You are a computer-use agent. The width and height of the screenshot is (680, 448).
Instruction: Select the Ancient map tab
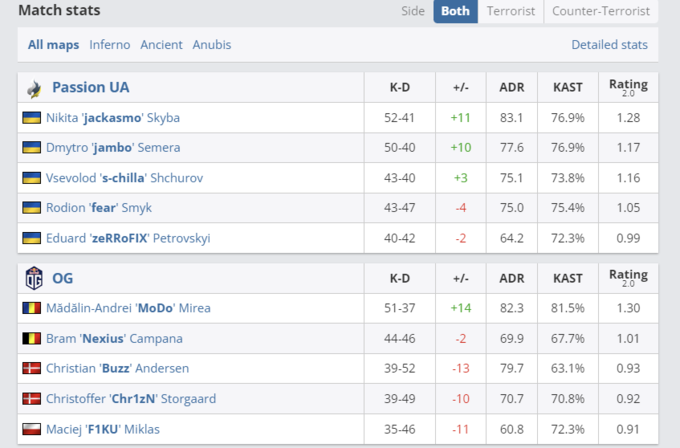[161, 45]
